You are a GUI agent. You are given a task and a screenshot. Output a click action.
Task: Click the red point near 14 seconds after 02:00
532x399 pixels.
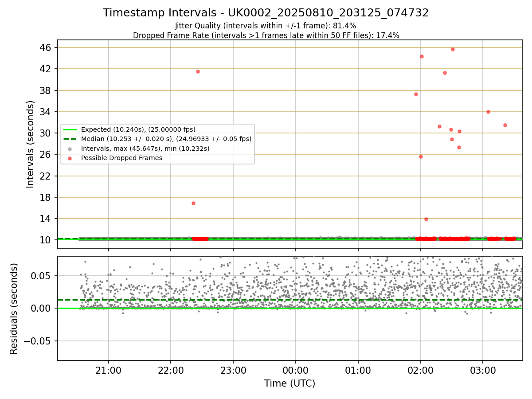(x=426, y=219)
